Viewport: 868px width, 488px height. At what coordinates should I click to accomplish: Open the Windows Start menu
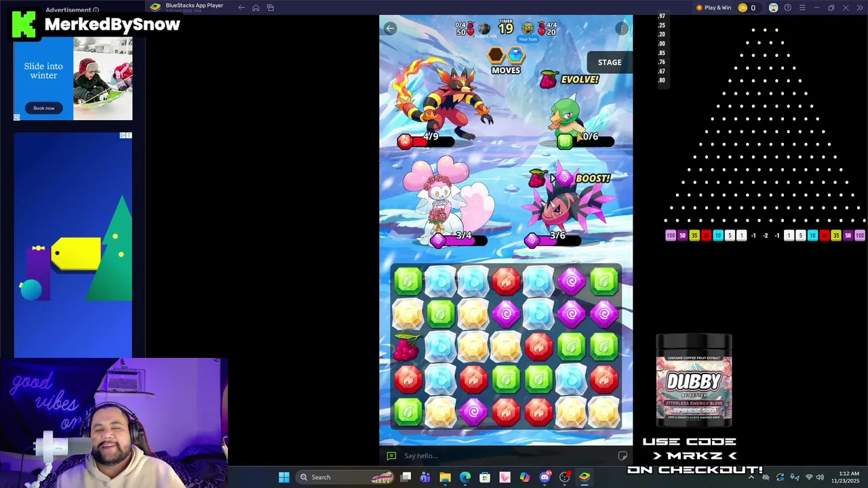(284, 477)
